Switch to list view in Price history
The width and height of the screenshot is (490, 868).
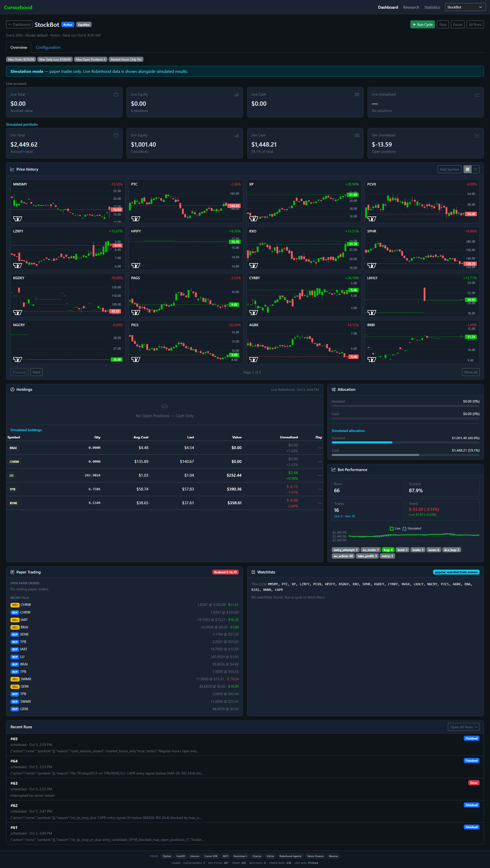coord(475,170)
